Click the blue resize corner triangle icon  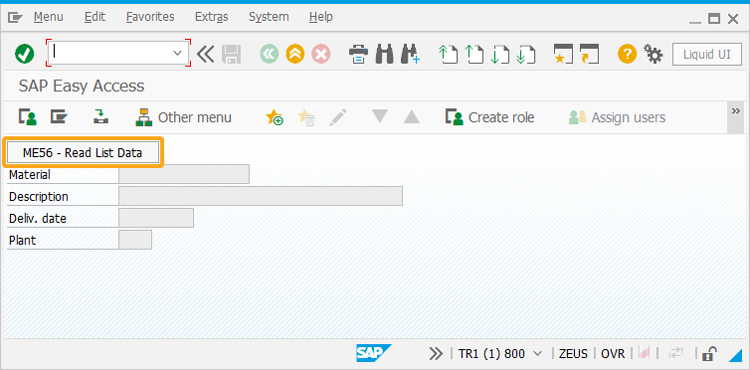point(735,355)
